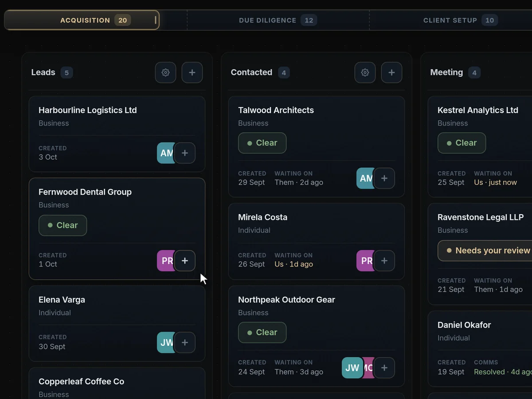This screenshot has width=532, height=399.
Task: Click PR avatar on Mirela Costa card
Action: 365,261
